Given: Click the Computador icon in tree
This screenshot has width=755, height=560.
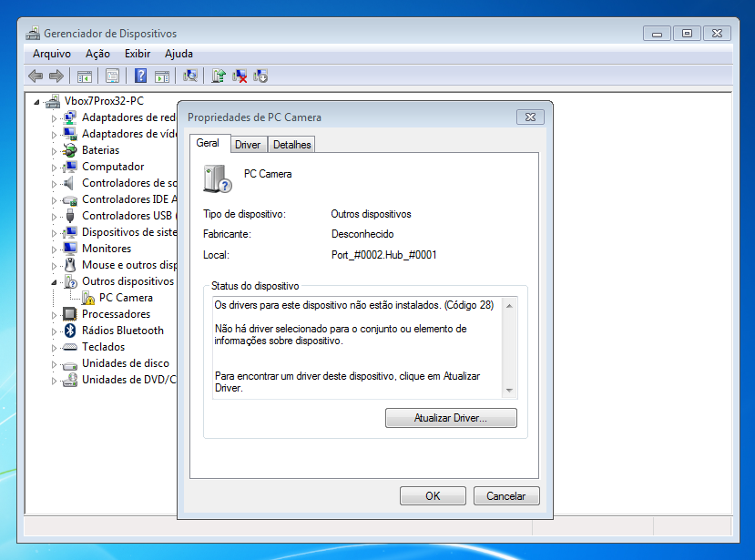Looking at the screenshot, I should tap(70, 167).
